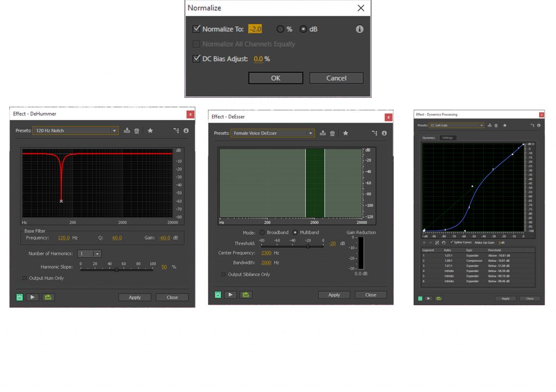Enable the Output Hum Only checkbox
The width and height of the screenshot is (556, 392).
click(24, 278)
